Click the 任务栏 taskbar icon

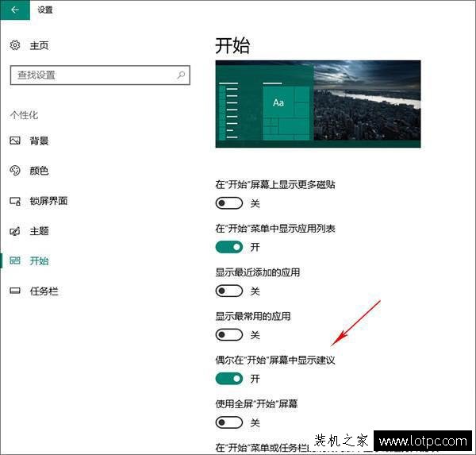point(15,291)
